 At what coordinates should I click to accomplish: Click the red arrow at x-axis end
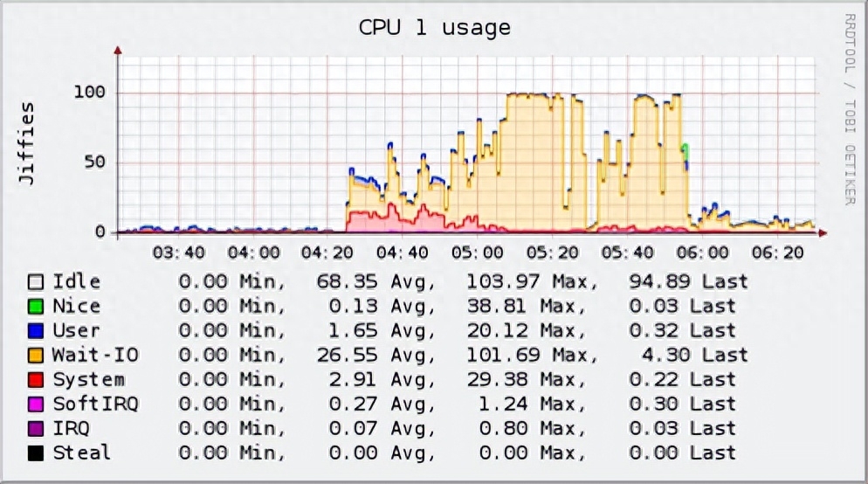[x=823, y=233]
